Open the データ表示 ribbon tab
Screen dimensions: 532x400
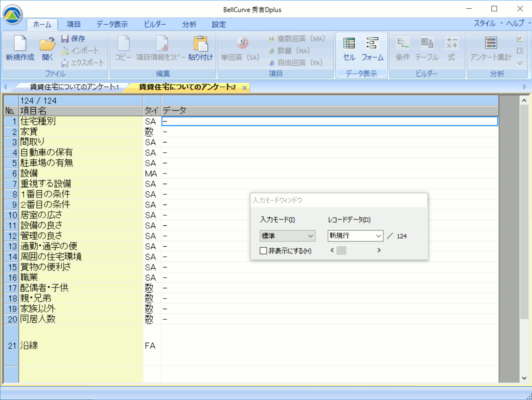tap(112, 24)
